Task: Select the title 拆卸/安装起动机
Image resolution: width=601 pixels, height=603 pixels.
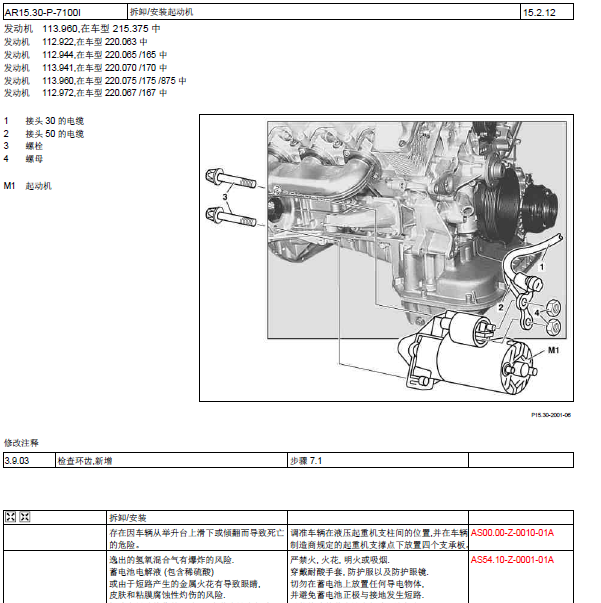Action: 161,12
